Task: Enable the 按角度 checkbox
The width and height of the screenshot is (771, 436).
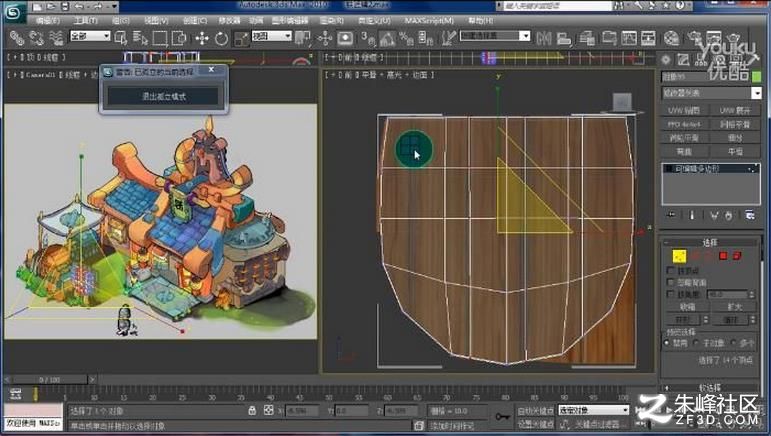Action: coord(670,294)
